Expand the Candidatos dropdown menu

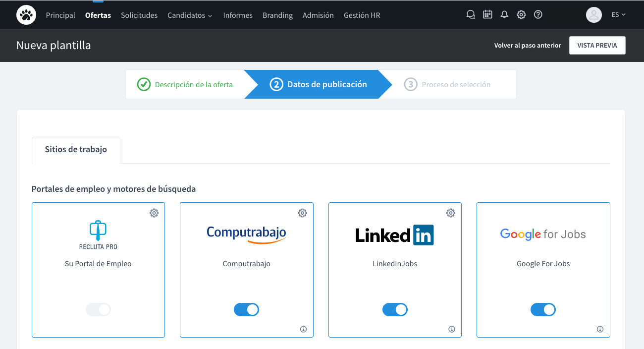point(190,15)
